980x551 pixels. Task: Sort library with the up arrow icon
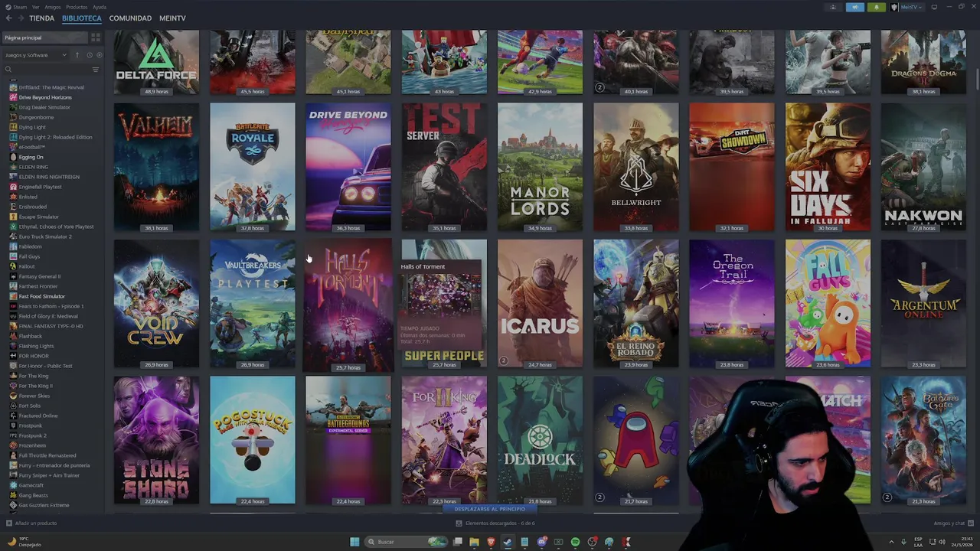tap(77, 55)
